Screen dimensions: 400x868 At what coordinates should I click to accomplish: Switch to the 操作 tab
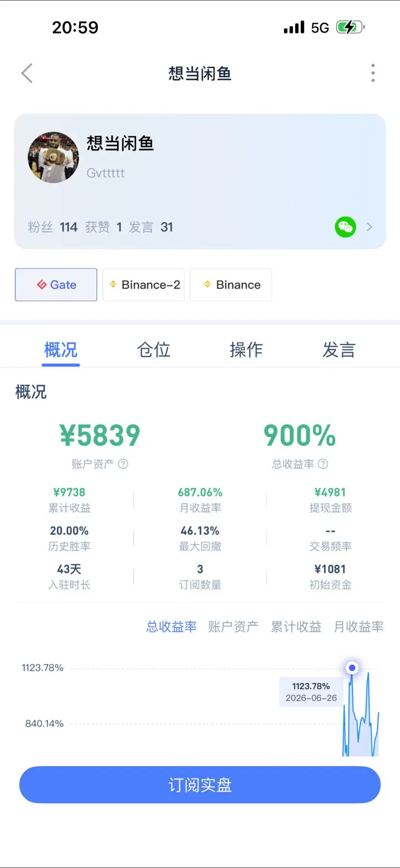click(x=246, y=350)
